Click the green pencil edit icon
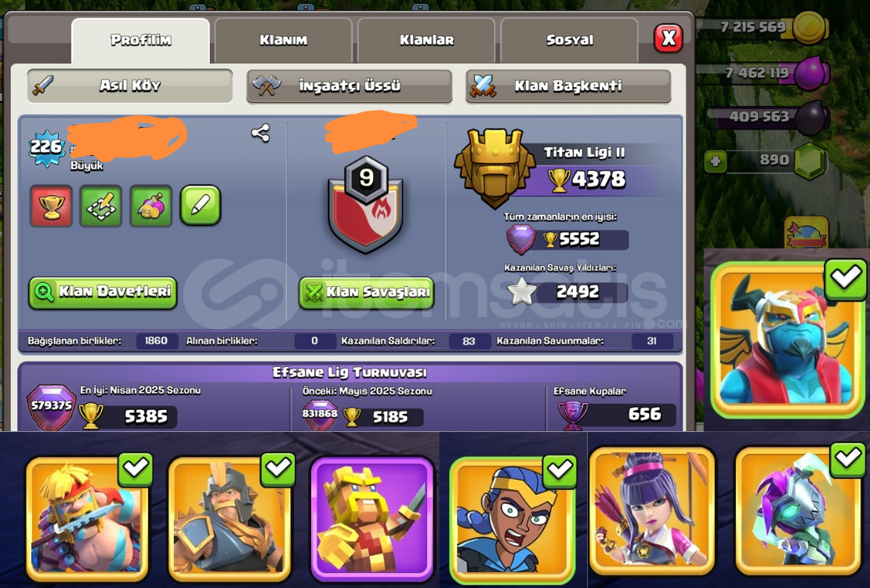 (x=201, y=205)
